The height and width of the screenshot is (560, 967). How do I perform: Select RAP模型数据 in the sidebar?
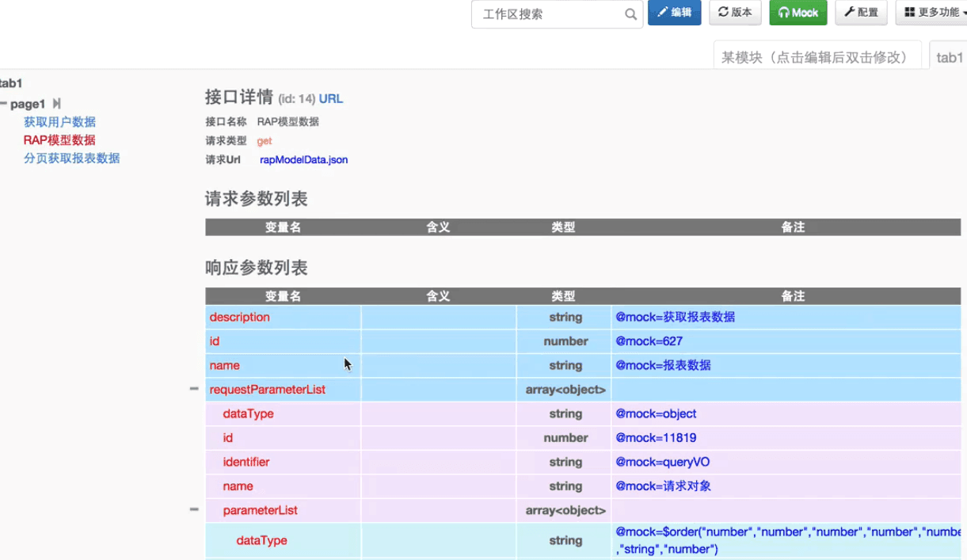59,140
